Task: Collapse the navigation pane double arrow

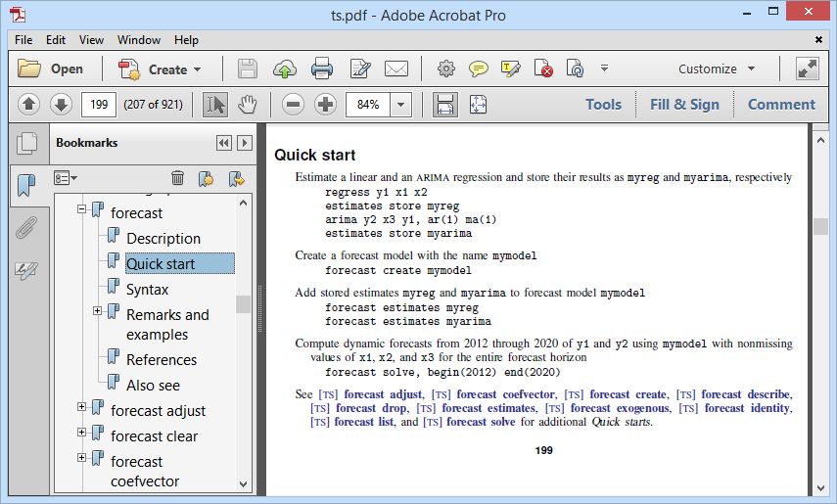Action: 223,143
